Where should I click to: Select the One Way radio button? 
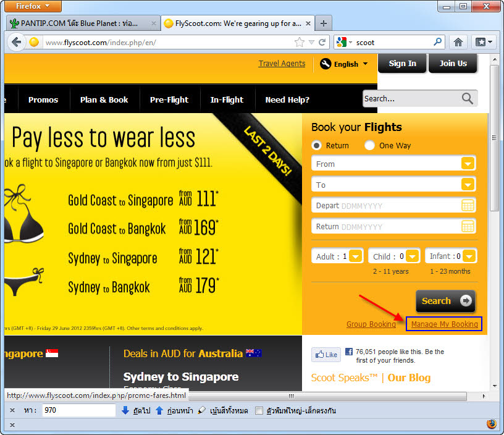pyautogui.click(x=369, y=146)
